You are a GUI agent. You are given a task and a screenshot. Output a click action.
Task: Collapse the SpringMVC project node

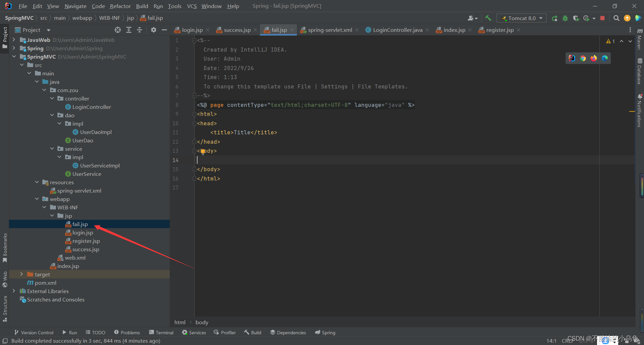pyautogui.click(x=14, y=57)
